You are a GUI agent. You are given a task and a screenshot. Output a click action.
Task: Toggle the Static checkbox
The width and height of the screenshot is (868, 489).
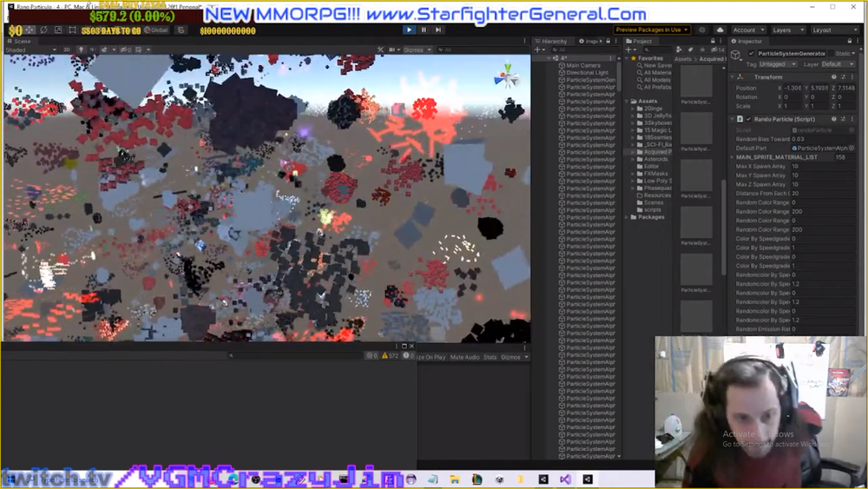832,54
